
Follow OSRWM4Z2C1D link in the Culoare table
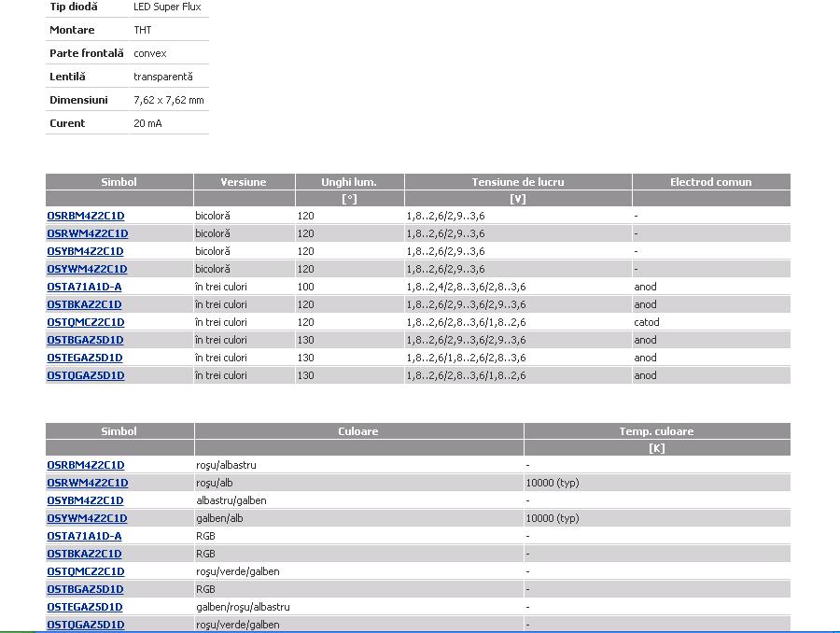(88, 483)
